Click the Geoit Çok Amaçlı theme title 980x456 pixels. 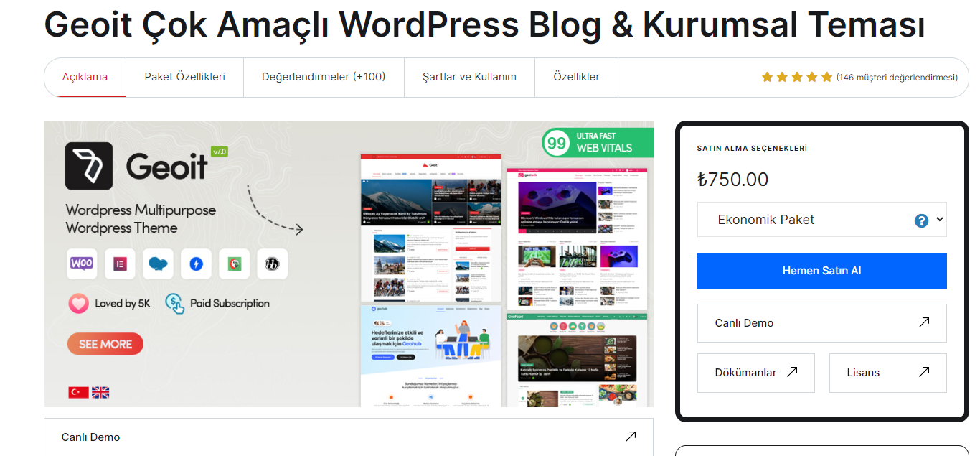tap(485, 24)
